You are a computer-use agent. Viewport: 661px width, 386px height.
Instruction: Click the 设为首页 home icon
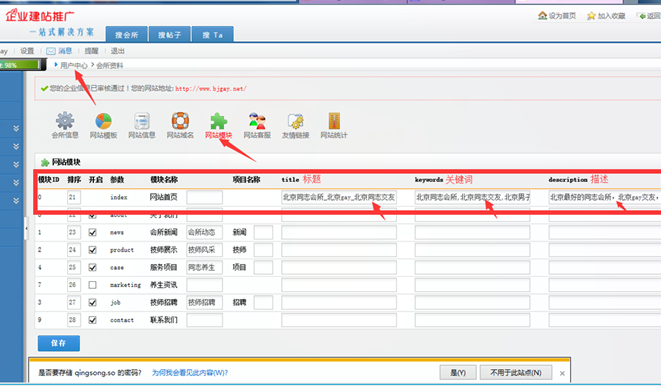[543, 16]
